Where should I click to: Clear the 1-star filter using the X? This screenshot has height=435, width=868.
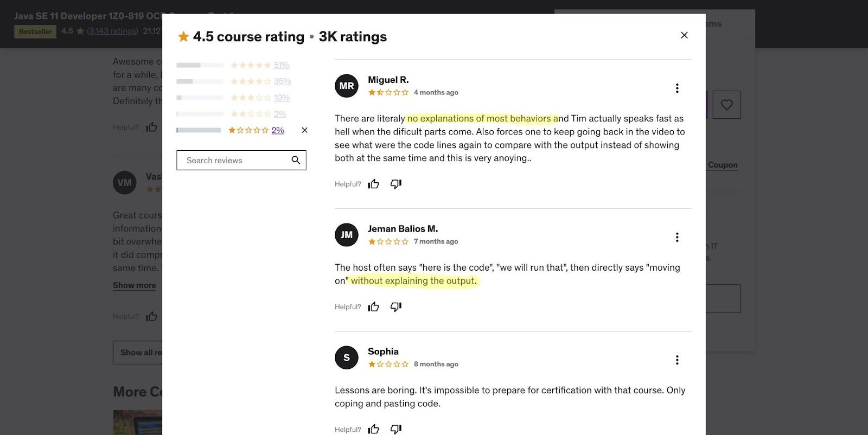pos(304,130)
